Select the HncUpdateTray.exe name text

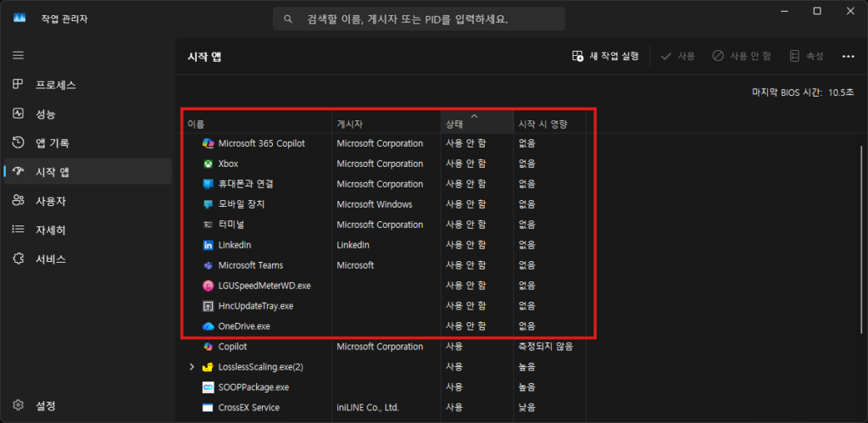[x=255, y=306]
